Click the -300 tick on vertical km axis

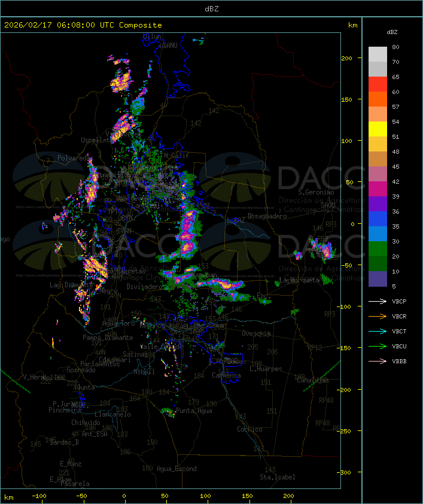(344, 472)
